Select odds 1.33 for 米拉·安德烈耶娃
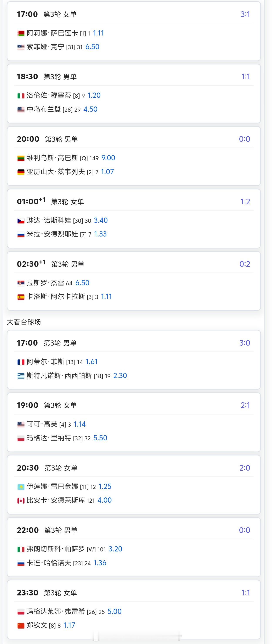This screenshot has height=644, width=274. pos(100,234)
